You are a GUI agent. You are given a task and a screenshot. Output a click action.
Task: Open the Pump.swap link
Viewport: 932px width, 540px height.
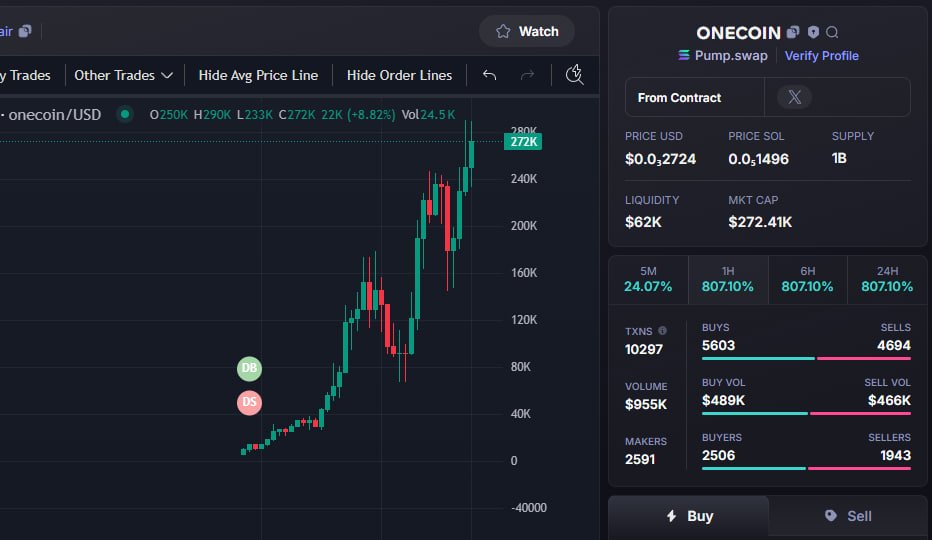(x=723, y=55)
